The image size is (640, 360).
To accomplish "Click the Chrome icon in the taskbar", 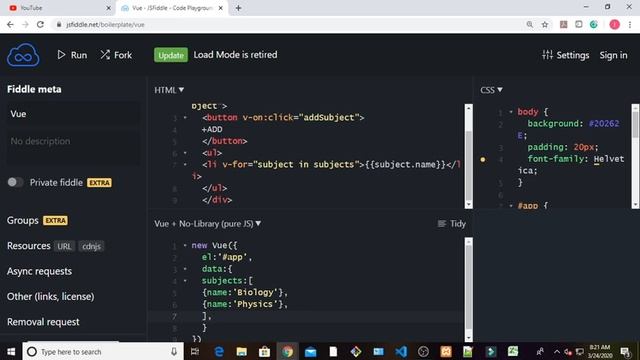I will pyautogui.click(x=287, y=351).
